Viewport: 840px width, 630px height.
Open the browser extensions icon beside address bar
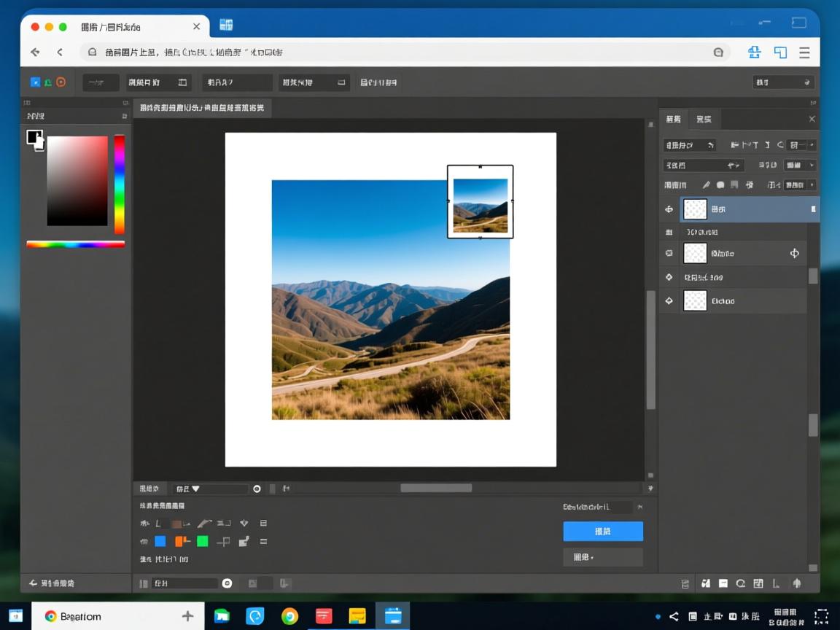(754, 52)
